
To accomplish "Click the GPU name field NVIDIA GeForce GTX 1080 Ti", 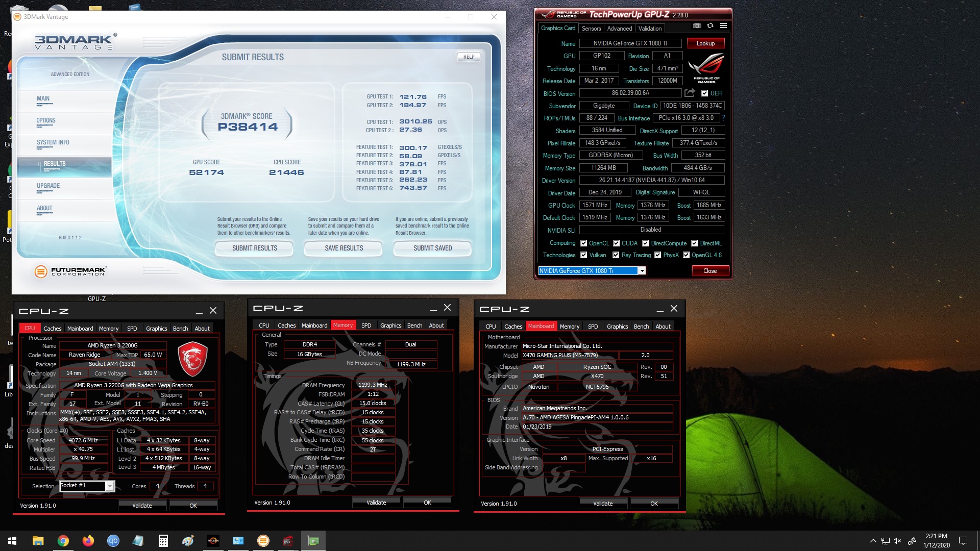I will tap(630, 43).
